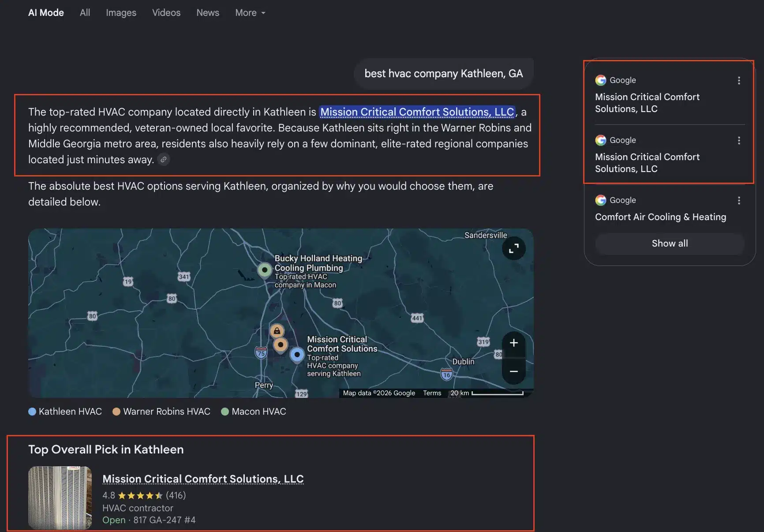The height and width of the screenshot is (532, 764).
Task: Switch to AI Mode tab
Action: (46, 13)
